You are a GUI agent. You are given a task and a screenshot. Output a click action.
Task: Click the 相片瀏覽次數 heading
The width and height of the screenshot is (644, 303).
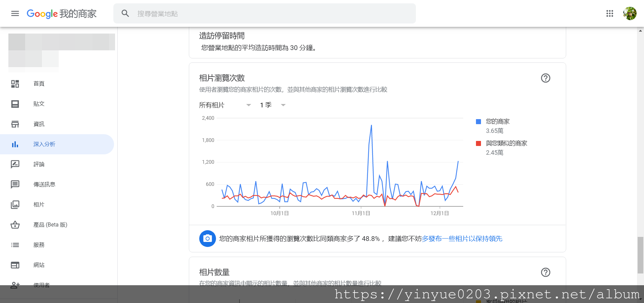[x=222, y=78]
